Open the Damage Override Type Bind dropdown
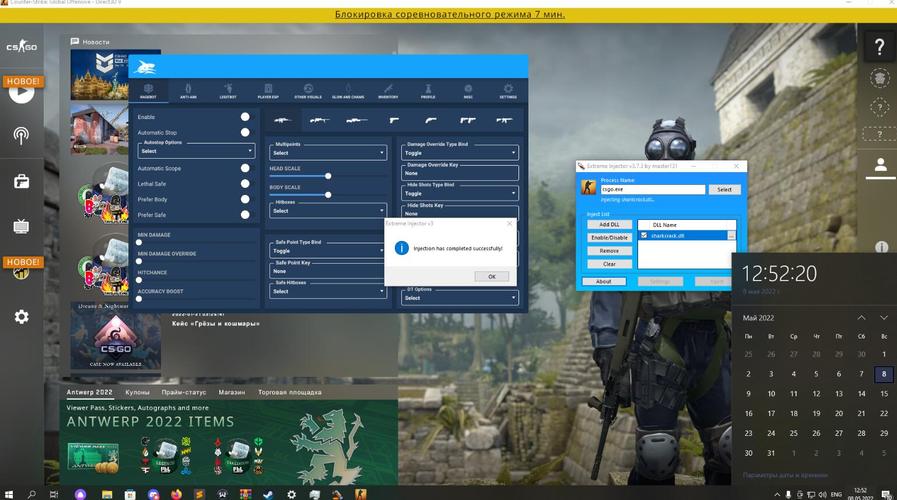Viewport: 897px width, 500px height. point(460,153)
